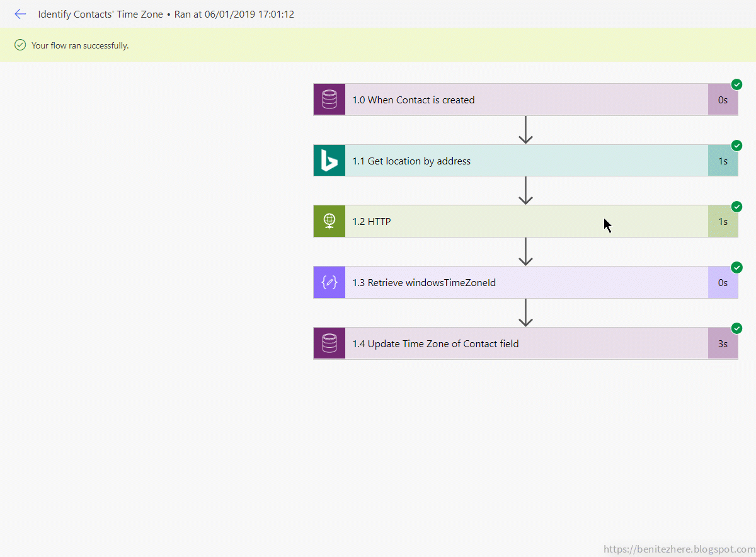Click the green checkmark on the HTTP step

click(x=736, y=206)
